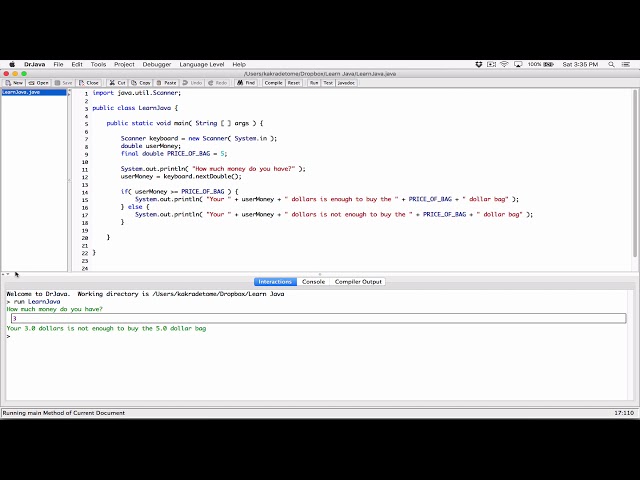Open the Help menu
The width and height of the screenshot is (640, 480).
click(x=239, y=64)
